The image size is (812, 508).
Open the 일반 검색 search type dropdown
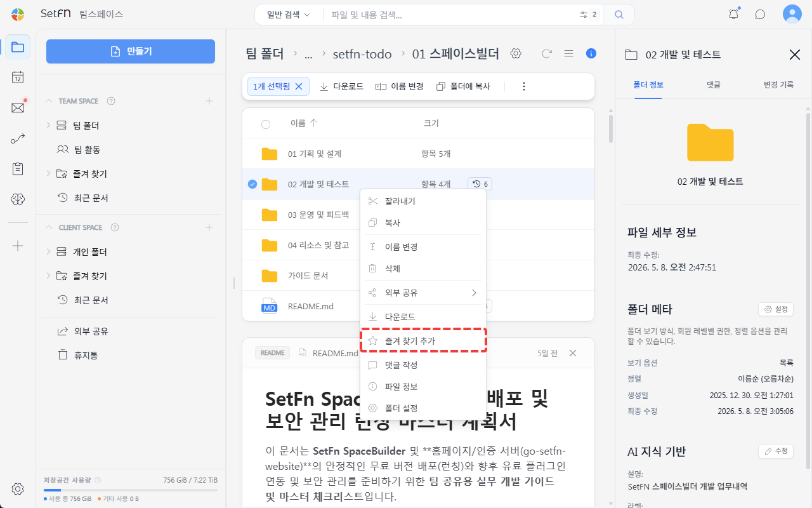click(288, 15)
